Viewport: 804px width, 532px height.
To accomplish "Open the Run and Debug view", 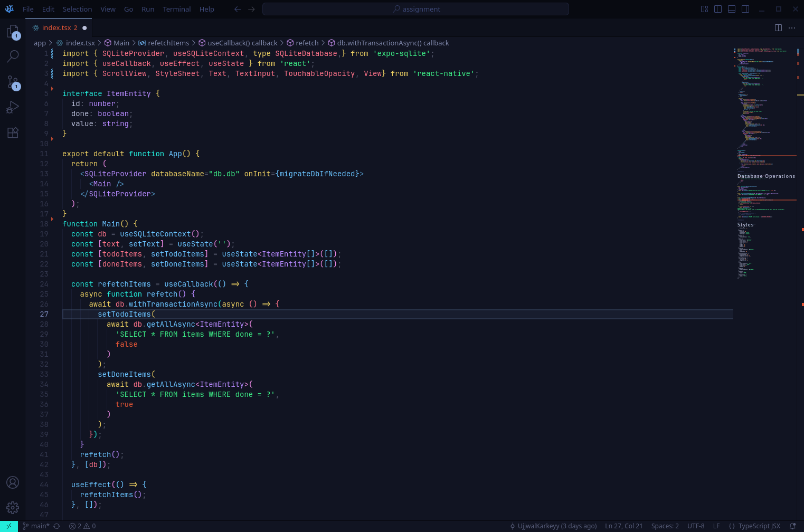I will (13, 108).
